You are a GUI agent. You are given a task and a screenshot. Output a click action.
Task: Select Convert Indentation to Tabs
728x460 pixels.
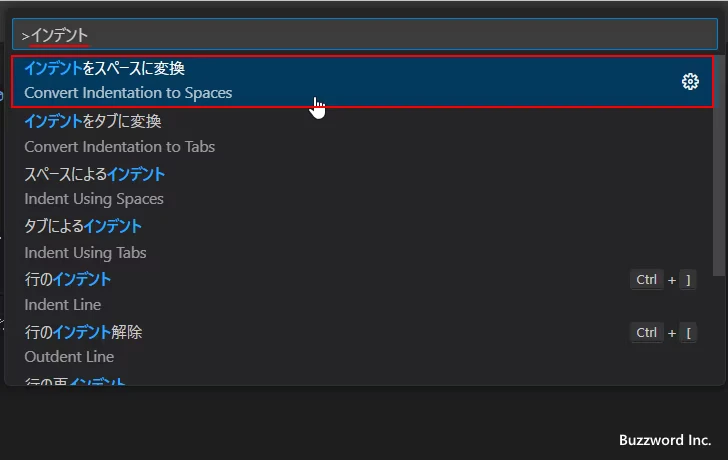tap(300, 134)
